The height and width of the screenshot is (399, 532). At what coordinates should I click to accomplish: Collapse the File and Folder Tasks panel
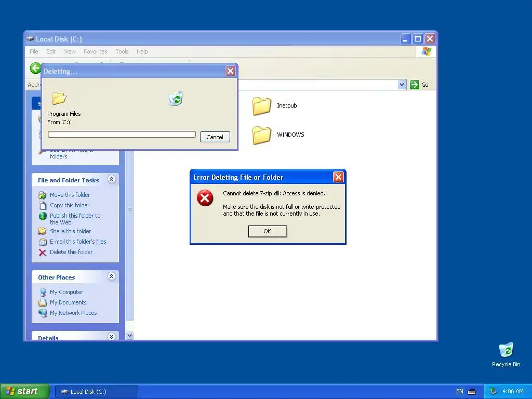pos(111,179)
